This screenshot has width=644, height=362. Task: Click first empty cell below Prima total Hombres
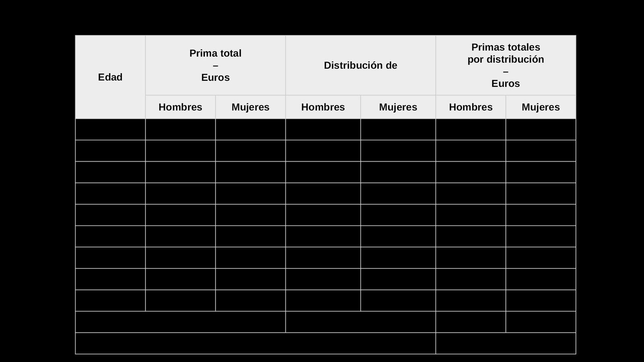[180, 130]
